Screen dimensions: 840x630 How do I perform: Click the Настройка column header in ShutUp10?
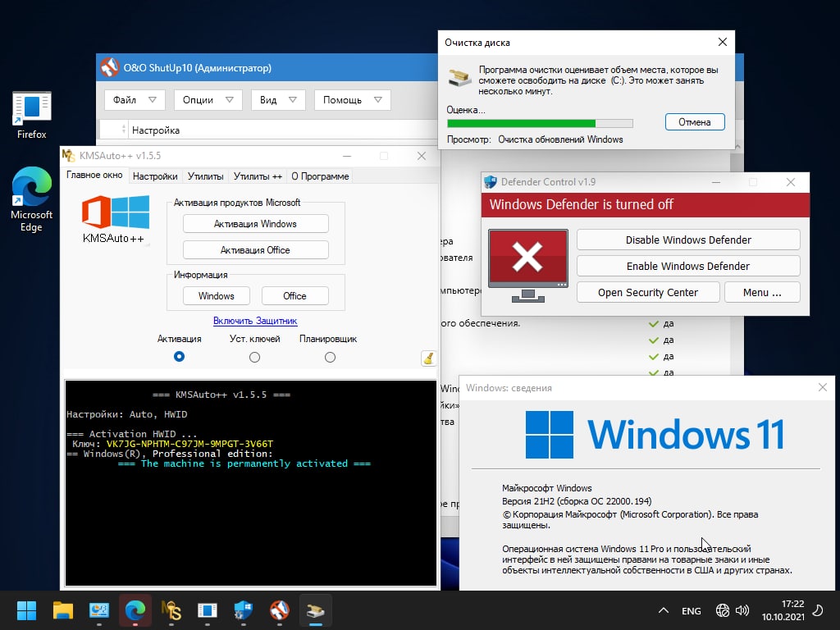point(156,130)
